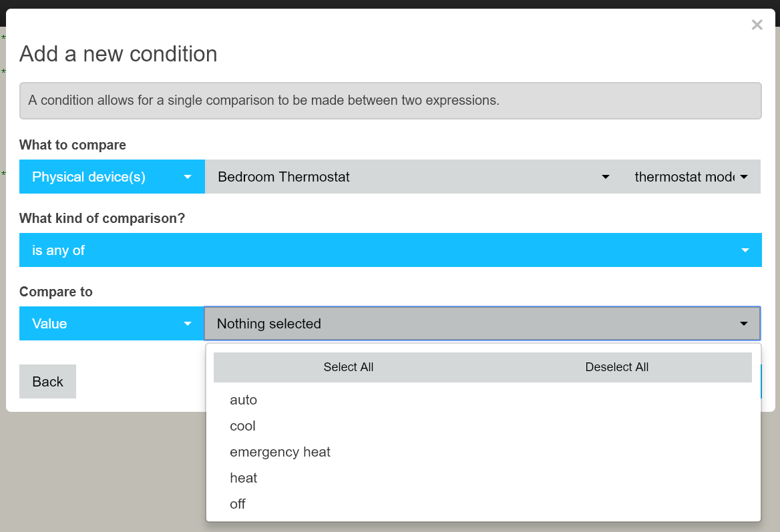Collapse the 'Nothing selected' values dropdown

(483, 324)
